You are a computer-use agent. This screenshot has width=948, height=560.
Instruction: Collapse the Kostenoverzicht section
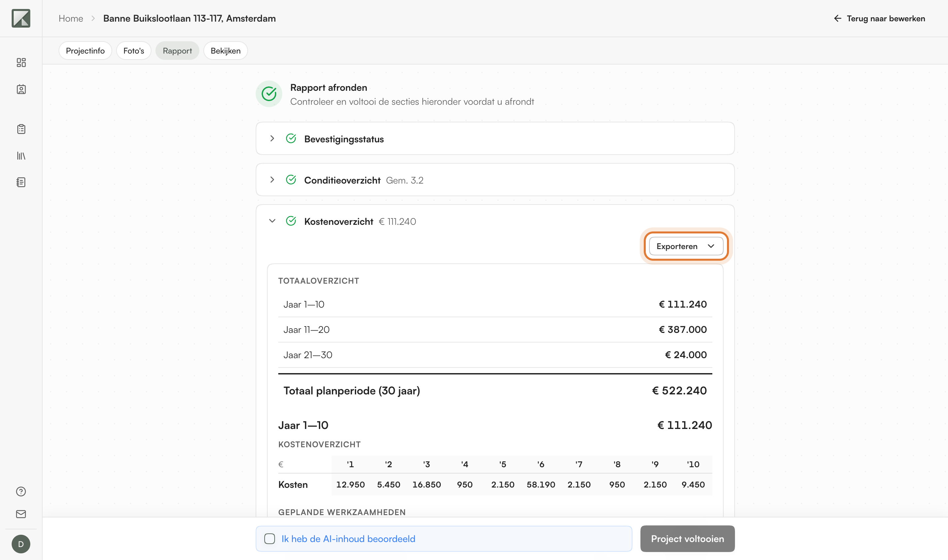point(272,221)
